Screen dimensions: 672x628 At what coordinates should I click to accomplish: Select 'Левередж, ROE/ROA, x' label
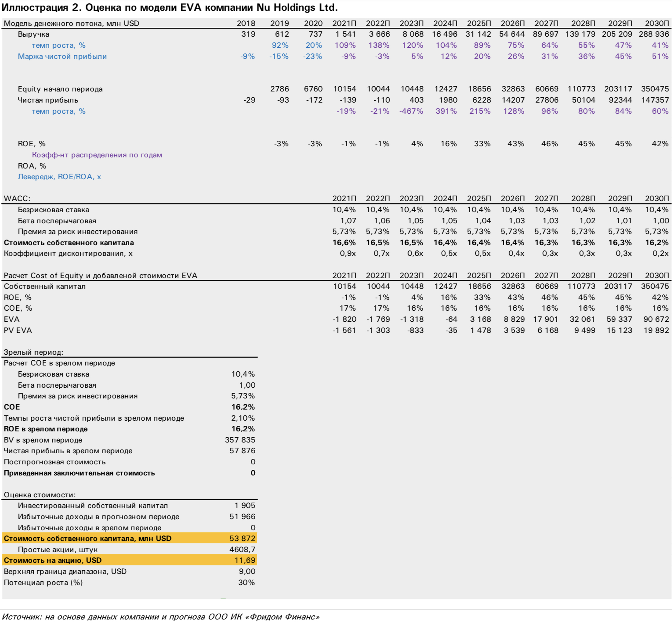(59, 177)
